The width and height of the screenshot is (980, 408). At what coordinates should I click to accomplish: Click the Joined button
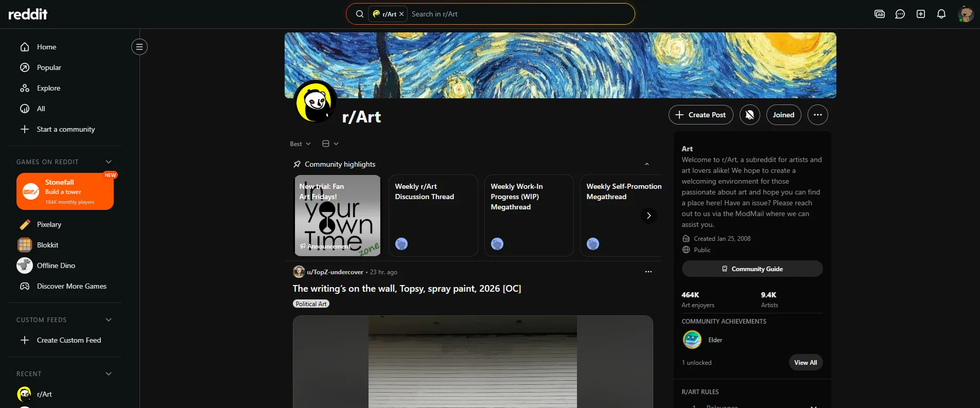783,115
